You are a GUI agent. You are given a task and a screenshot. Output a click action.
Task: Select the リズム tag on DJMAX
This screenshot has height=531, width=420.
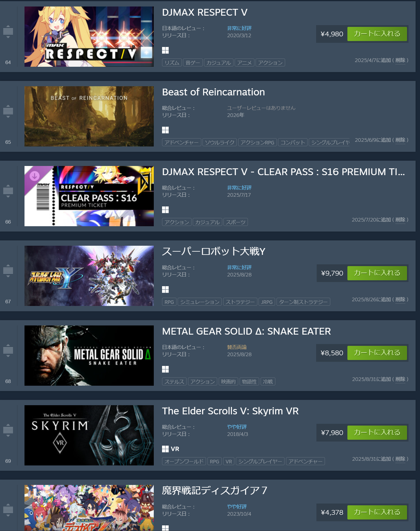click(172, 63)
